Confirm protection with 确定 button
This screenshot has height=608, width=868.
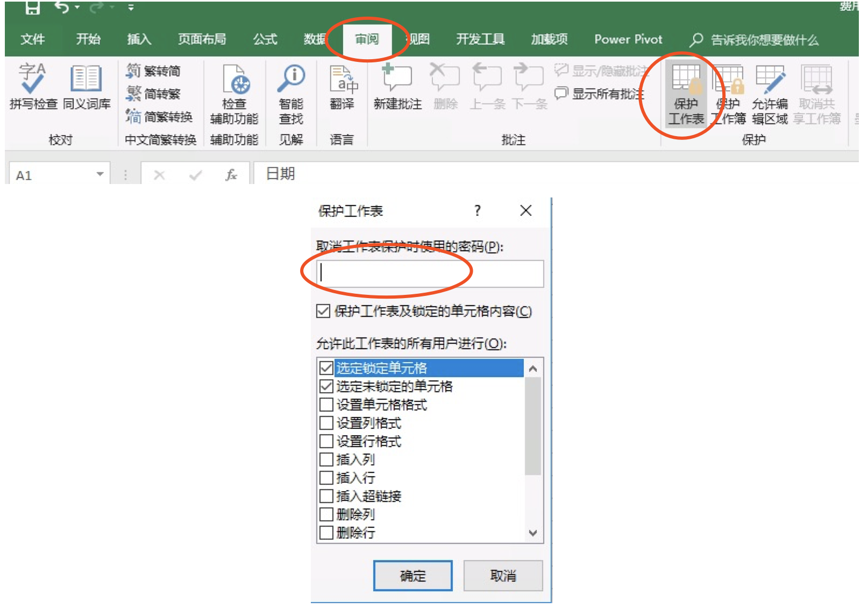(413, 576)
